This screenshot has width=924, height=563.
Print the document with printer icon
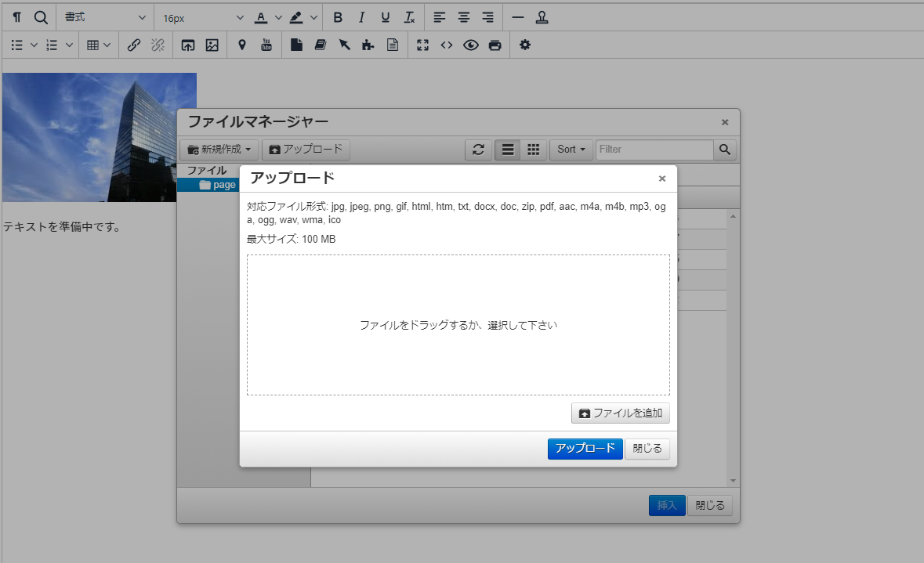point(495,45)
